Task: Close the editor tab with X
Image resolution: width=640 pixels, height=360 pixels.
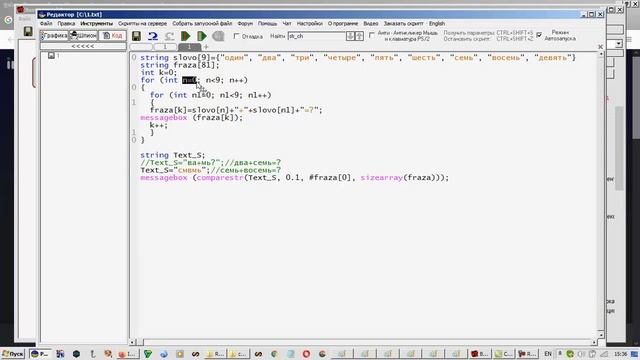Action: 600,47
